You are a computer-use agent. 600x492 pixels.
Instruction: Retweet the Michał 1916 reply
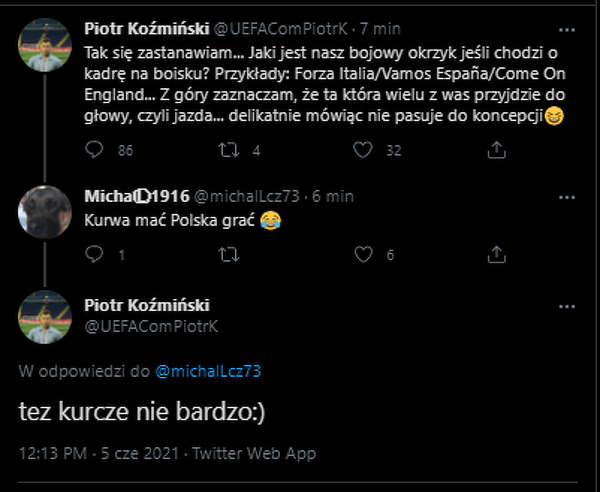point(229,255)
